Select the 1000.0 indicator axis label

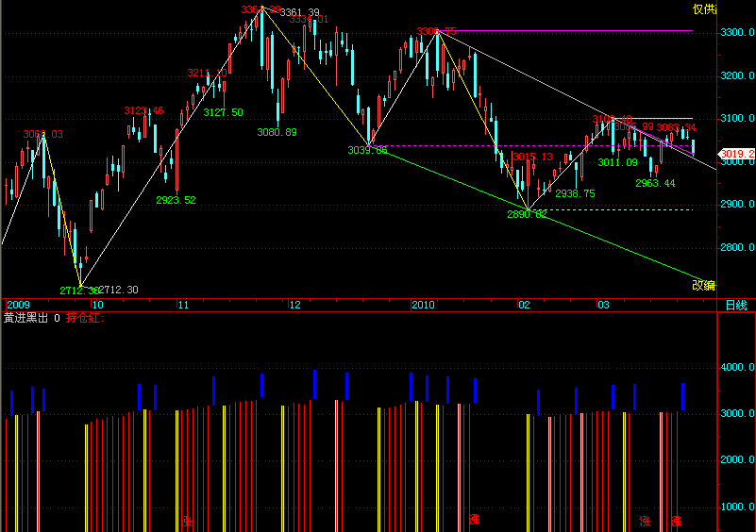pyautogui.click(x=737, y=507)
